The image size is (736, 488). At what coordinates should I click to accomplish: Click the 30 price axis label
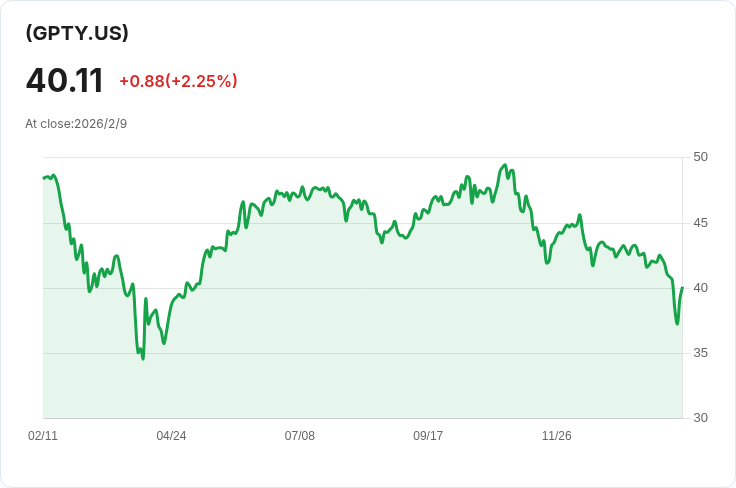pos(700,418)
